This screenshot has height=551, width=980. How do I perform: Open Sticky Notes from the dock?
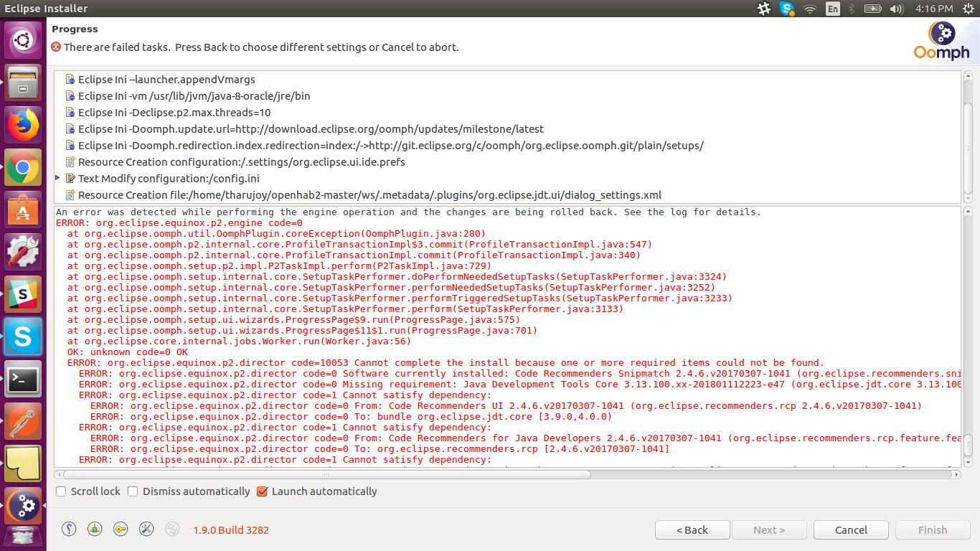[x=23, y=464]
